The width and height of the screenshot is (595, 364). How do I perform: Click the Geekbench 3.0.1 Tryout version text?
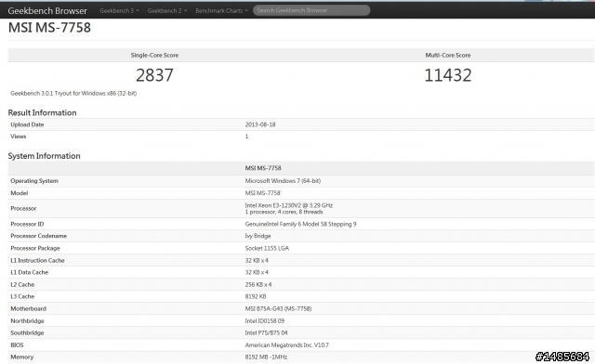coord(73,93)
